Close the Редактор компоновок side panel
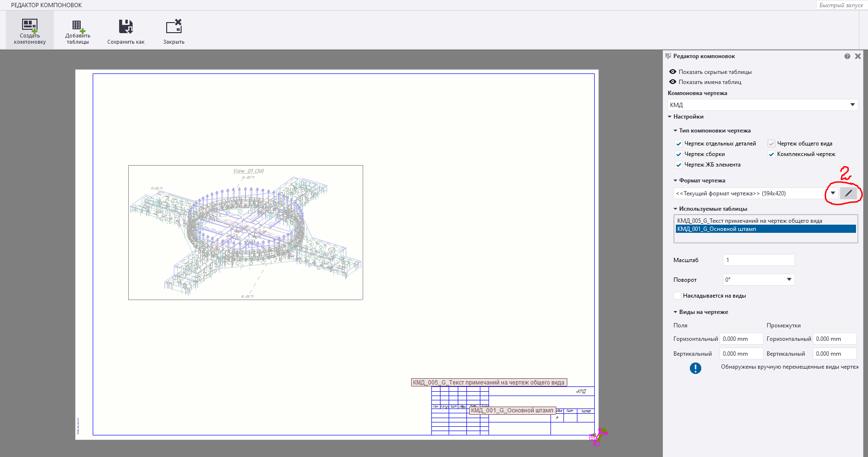Image resolution: width=868 pixels, height=457 pixels. click(858, 56)
